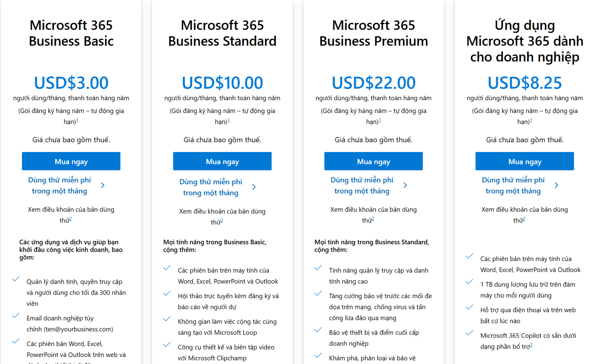592x364 pixels.
Task: Click chevron arrow beside Business Basic free trial
Action: pyautogui.click(x=103, y=186)
